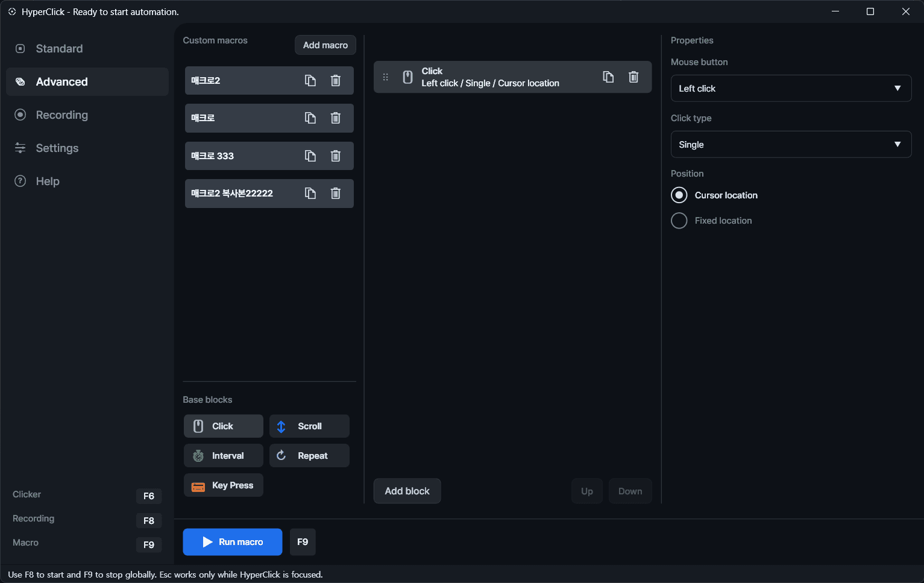Add a Click base block
The height and width of the screenshot is (583, 924).
click(x=223, y=426)
